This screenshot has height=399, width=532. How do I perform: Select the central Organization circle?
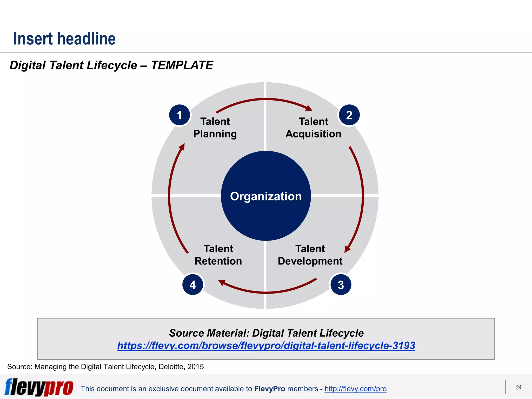coord(266,196)
